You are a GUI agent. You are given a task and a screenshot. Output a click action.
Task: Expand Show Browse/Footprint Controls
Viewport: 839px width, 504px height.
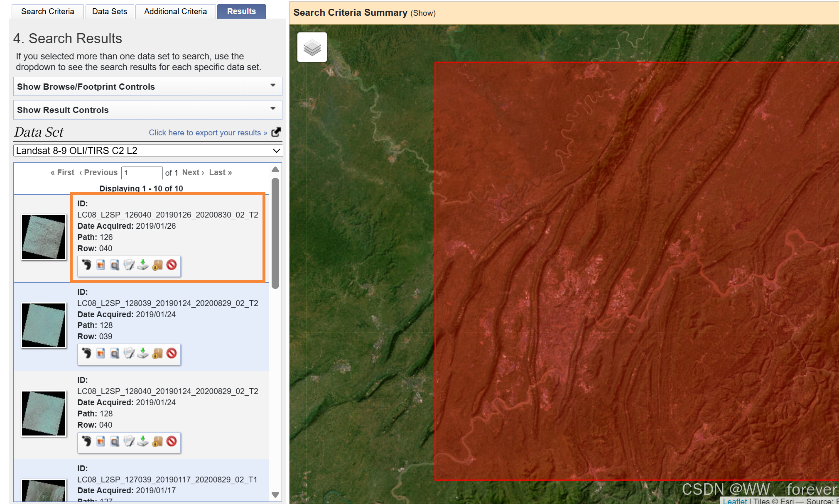pos(147,86)
